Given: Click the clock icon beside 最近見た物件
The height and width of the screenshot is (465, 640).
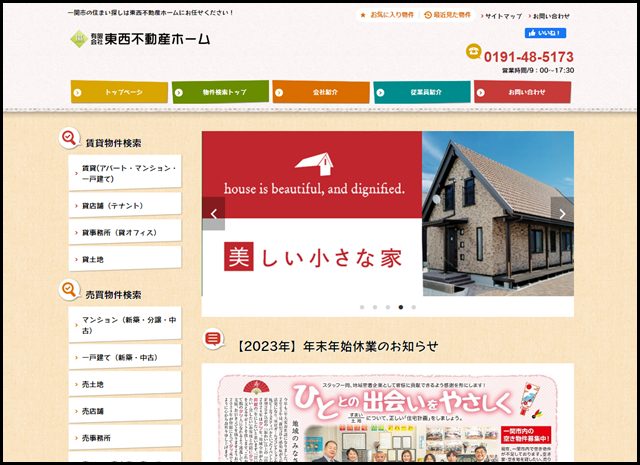Looking at the screenshot, I should tap(427, 15).
